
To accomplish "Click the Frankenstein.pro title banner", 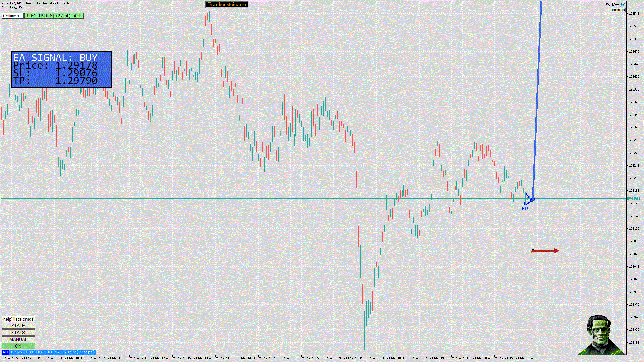I will click(227, 4).
